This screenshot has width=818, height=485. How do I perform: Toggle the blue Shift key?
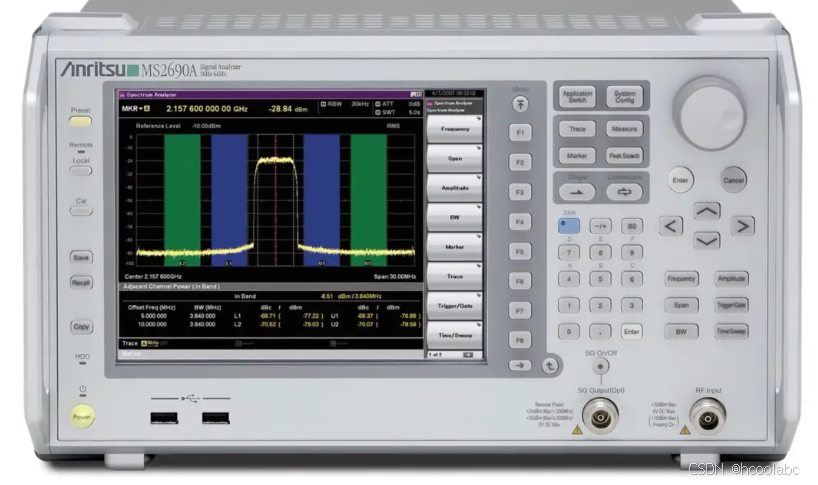pyautogui.click(x=569, y=226)
